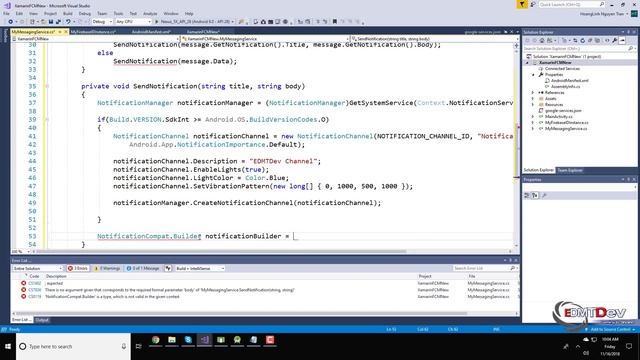Click the notifications flag icon in title bar
Viewport: 640px width, 360px height.
[x=522, y=4]
